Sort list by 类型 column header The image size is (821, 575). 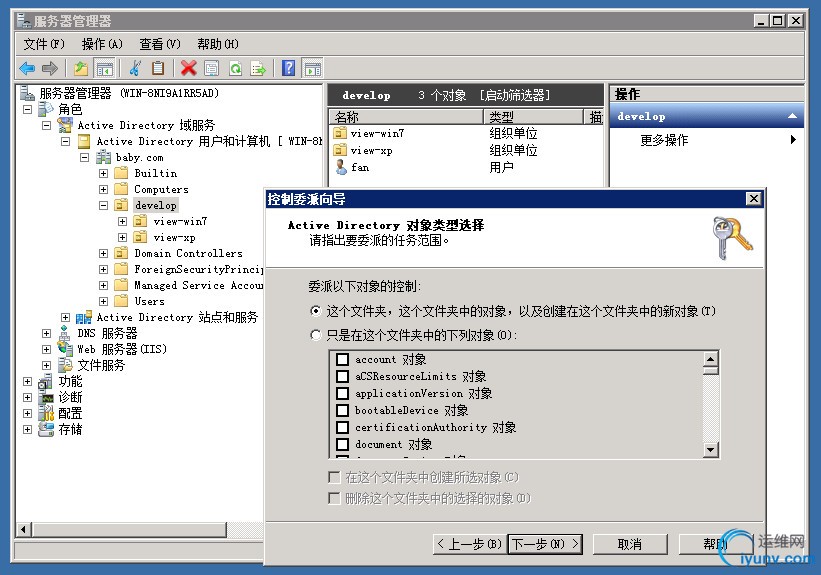(x=533, y=116)
